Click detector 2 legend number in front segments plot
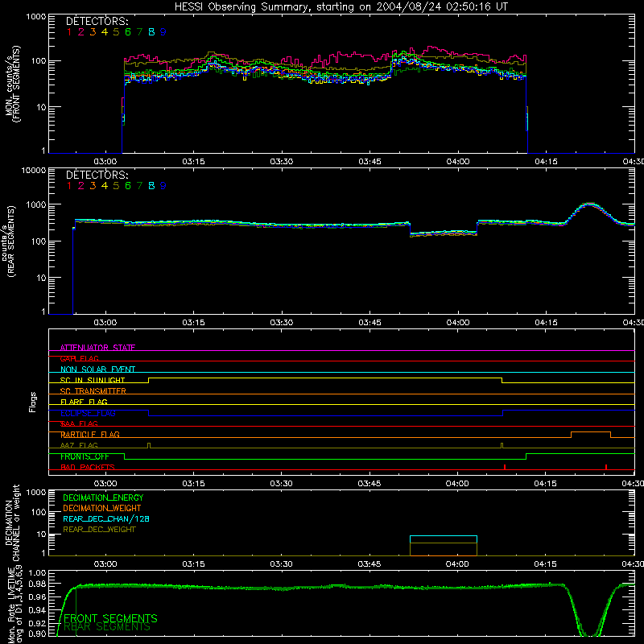 pyautogui.click(x=81, y=32)
